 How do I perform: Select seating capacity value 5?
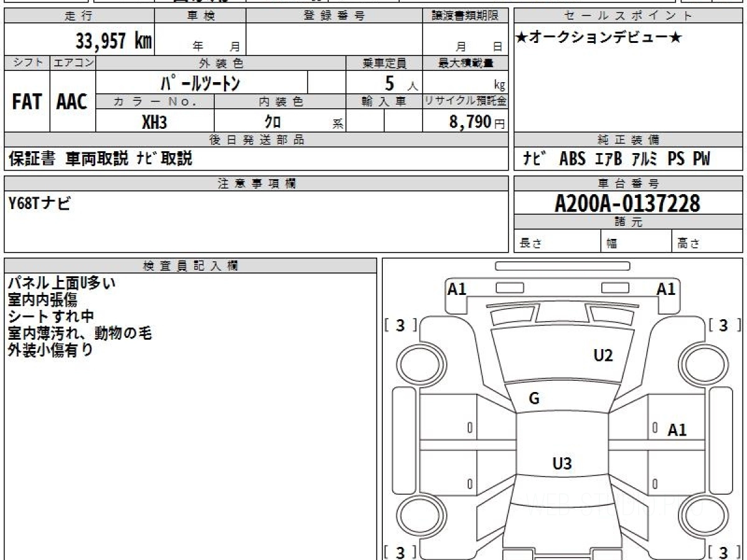[x=390, y=83]
